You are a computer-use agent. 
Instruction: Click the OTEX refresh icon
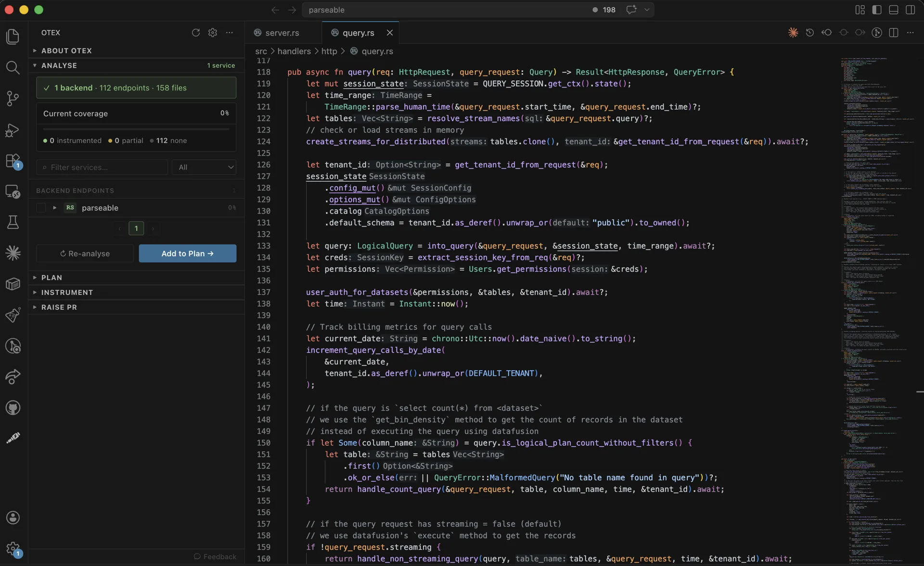(x=196, y=33)
